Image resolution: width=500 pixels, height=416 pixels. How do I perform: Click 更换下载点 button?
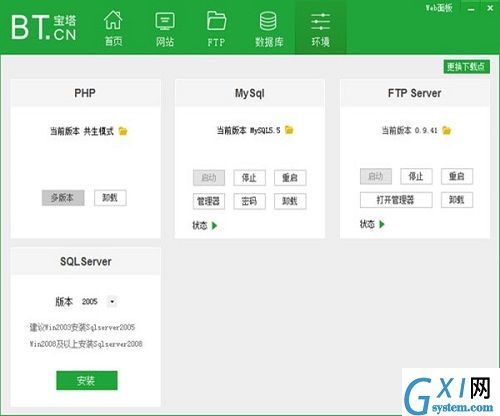coord(466,67)
